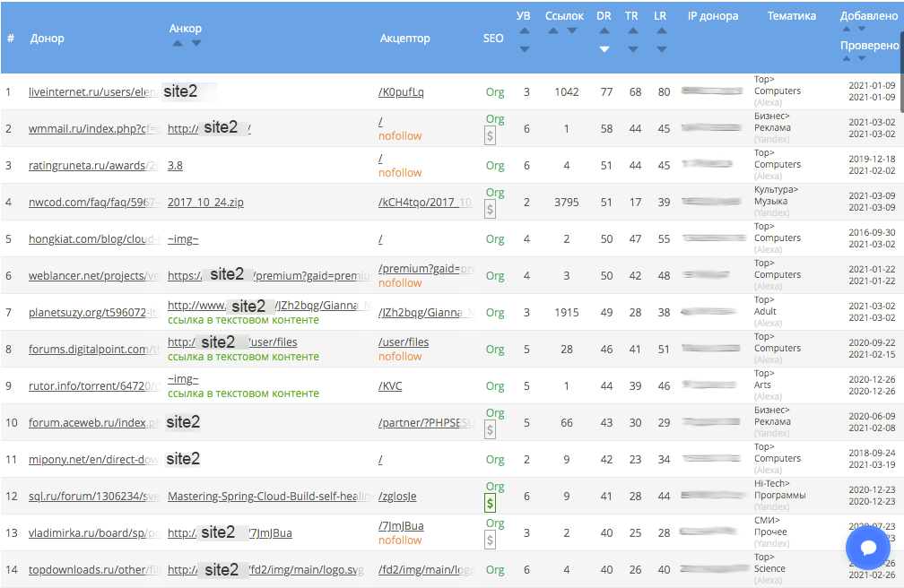Sort Анкор column descending with down arrow

(x=196, y=43)
